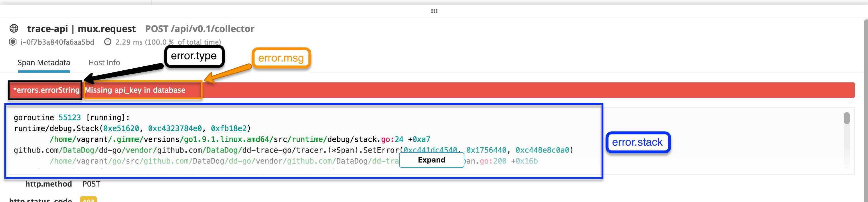The image size is (868, 202).
Task: Click the stack trace scrollbar thumb
Action: (847, 118)
